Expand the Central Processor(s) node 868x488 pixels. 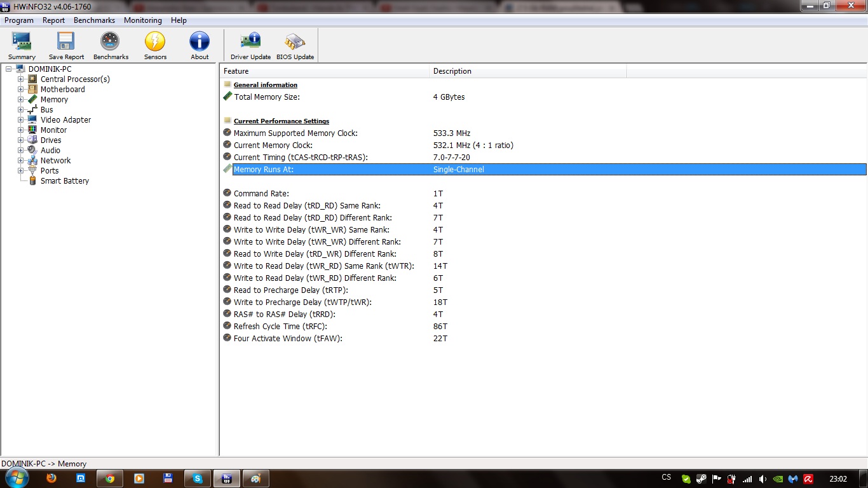point(21,79)
